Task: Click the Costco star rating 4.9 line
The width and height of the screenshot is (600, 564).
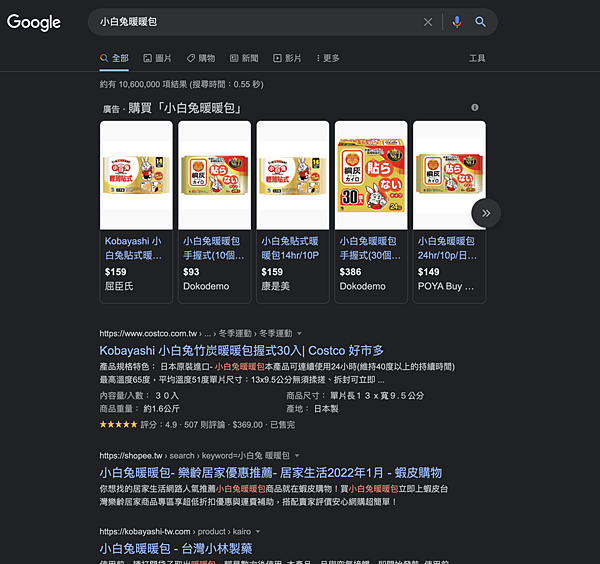Action: click(197, 425)
